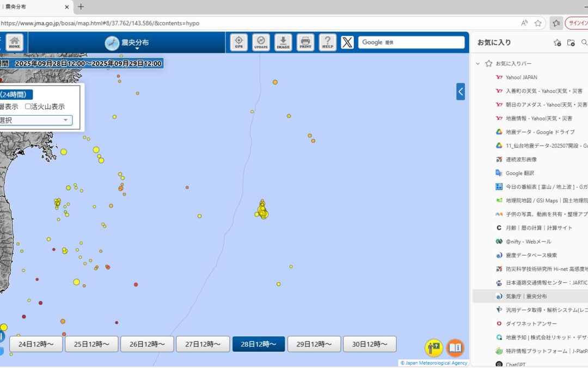This screenshot has width=588, height=368.
Task: Select the 29日12時～ time period
Action: point(314,344)
